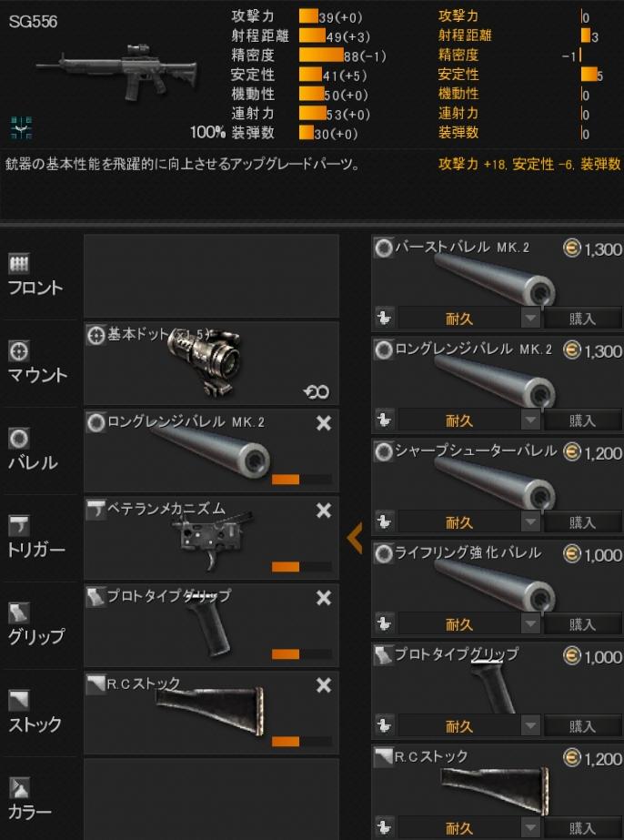Select the ストック slot category icon
624x840 pixels.
[19, 700]
